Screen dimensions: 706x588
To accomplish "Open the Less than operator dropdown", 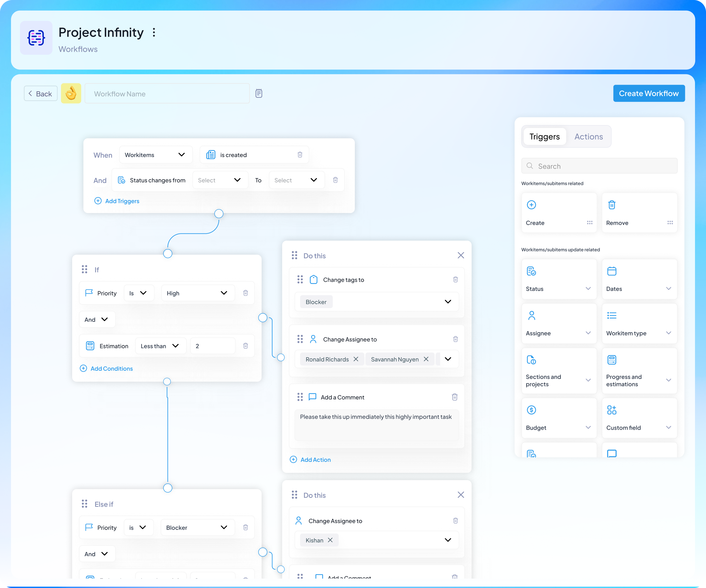I will (161, 346).
